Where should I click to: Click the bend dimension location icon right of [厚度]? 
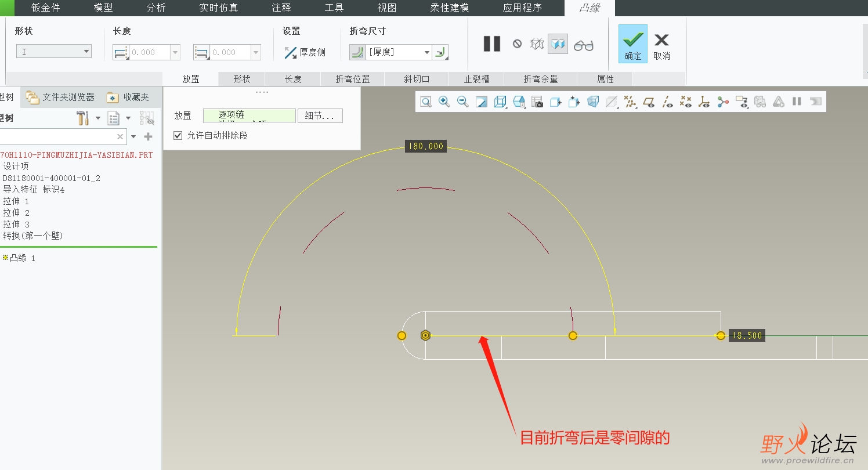point(441,52)
